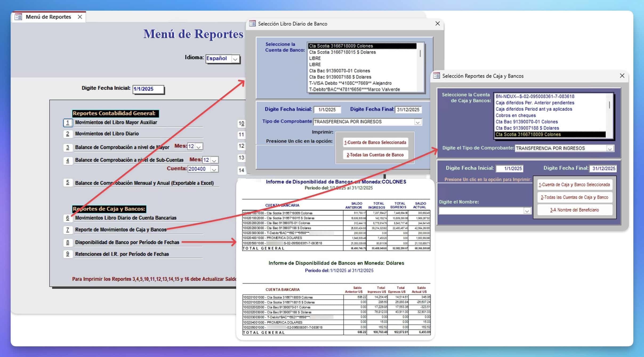This screenshot has height=357, width=644.
Task: Switch to the Menú de Reportes tab
Action: [48, 17]
